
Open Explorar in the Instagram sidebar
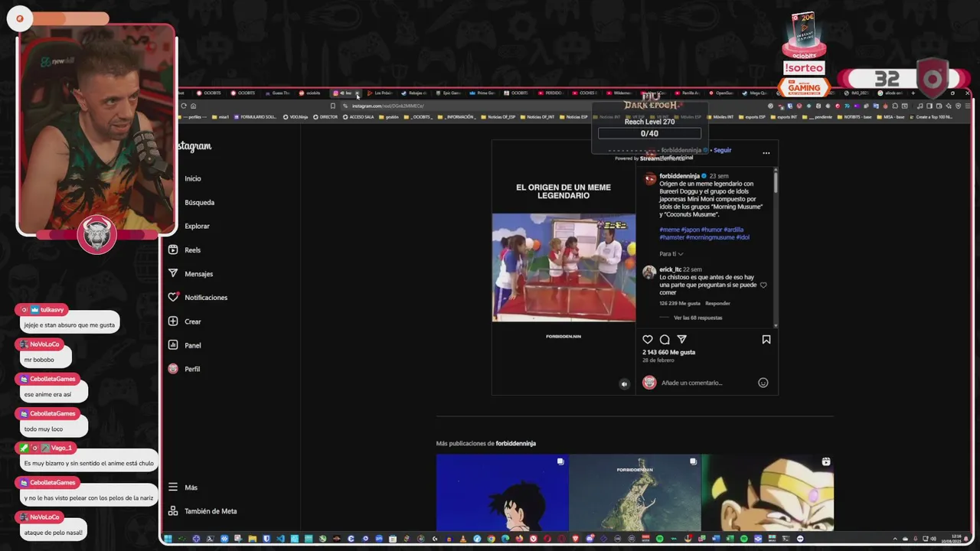click(x=197, y=227)
